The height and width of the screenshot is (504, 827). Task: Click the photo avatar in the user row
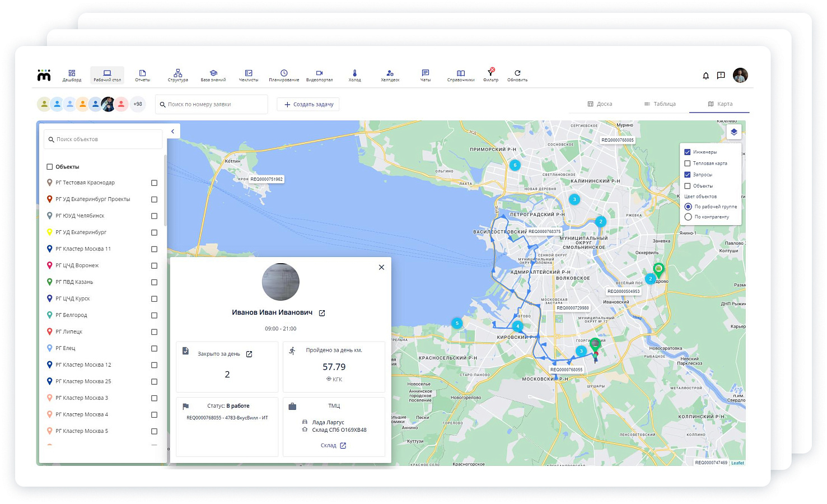(108, 104)
